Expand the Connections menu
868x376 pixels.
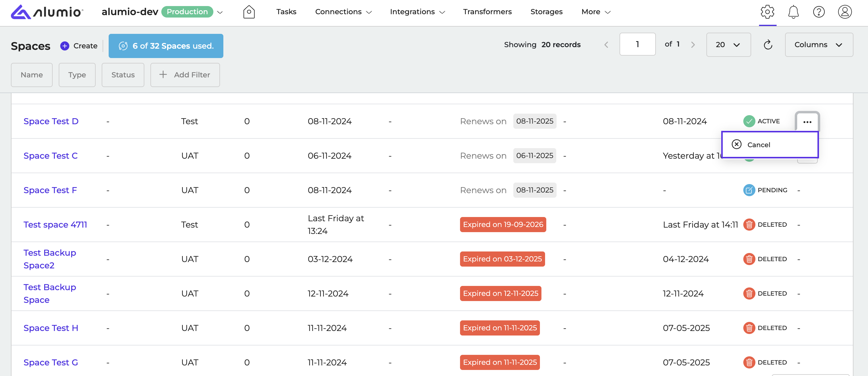tap(343, 12)
